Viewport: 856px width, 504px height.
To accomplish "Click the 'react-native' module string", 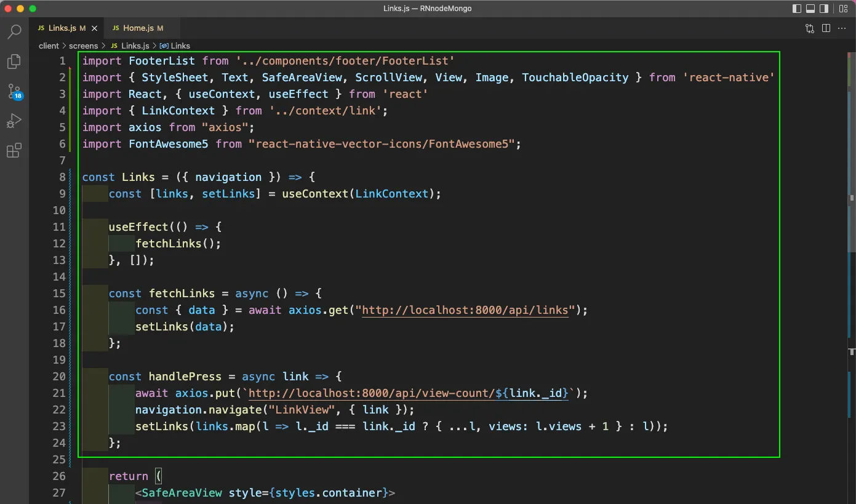I will click(728, 78).
